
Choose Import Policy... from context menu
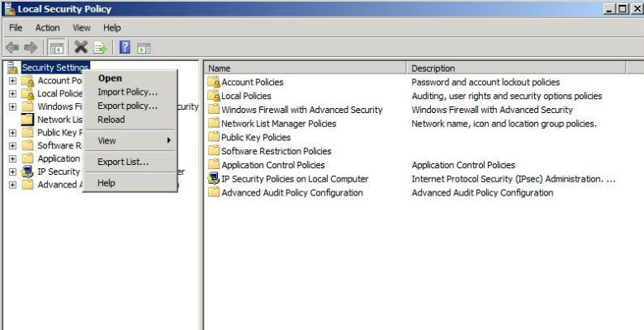coord(130,92)
